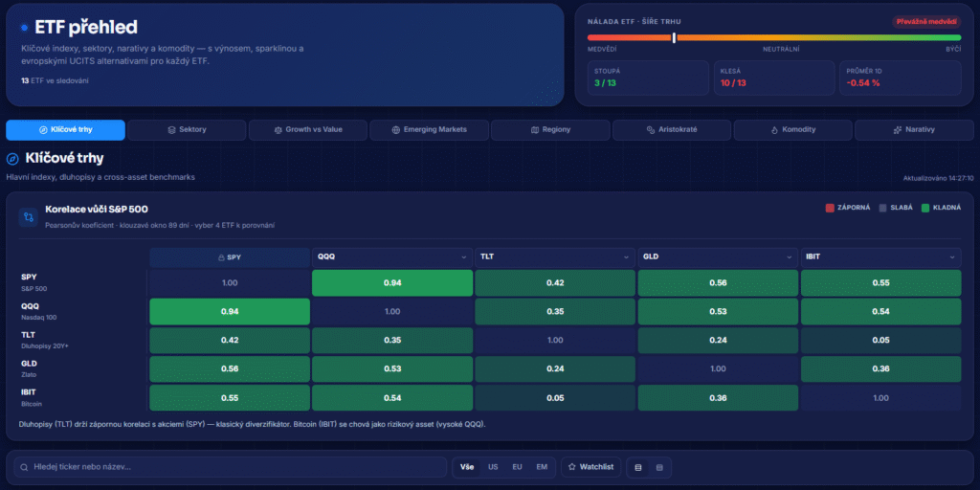Click the lock icon on the SPY column
Viewport: 980px width, 490px height.
(221, 257)
